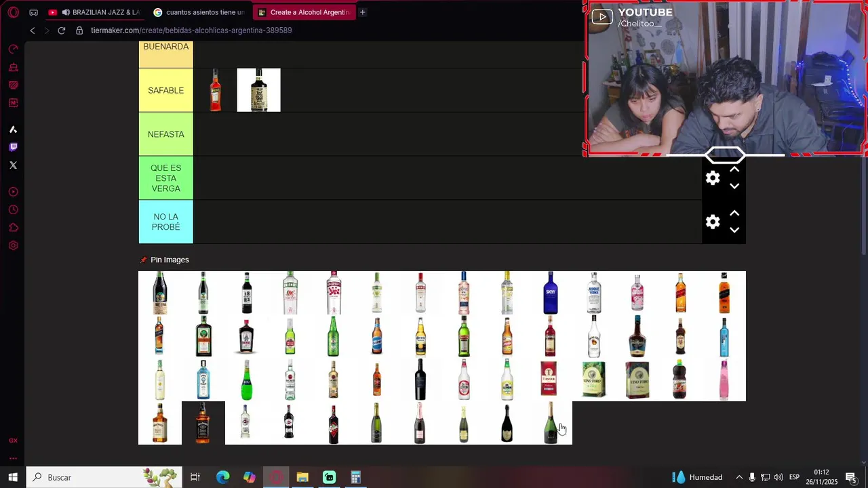Launch Microsoft Edge from taskbar
The image size is (868, 488).
pos(222,477)
